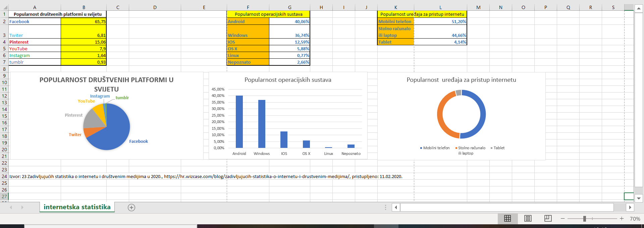Screen dimensions: 644x228
Task: Click the Nepoznato cell in column F
Action: tap(248, 62)
